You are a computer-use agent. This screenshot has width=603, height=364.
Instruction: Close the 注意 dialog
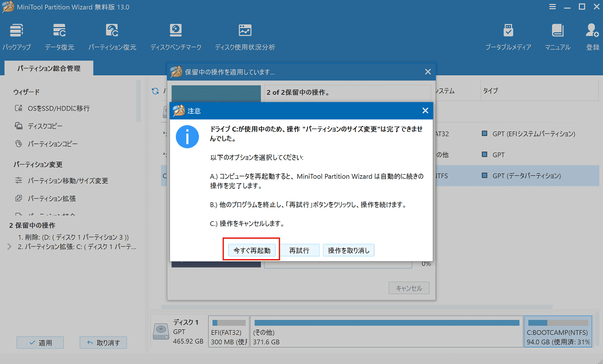click(x=425, y=110)
